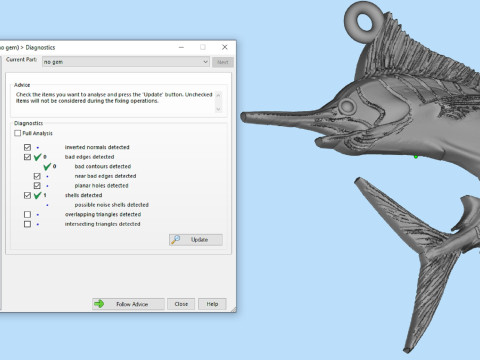The width and height of the screenshot is (480, 360).
Task: Click green checkmark beside shells detected
Action: 38,195
